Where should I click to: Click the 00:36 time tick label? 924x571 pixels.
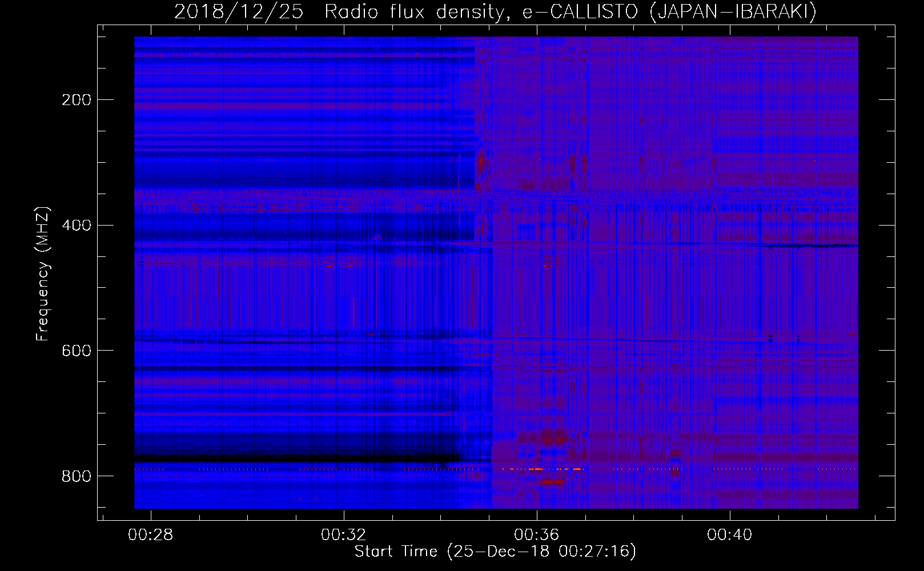(536, 535)
